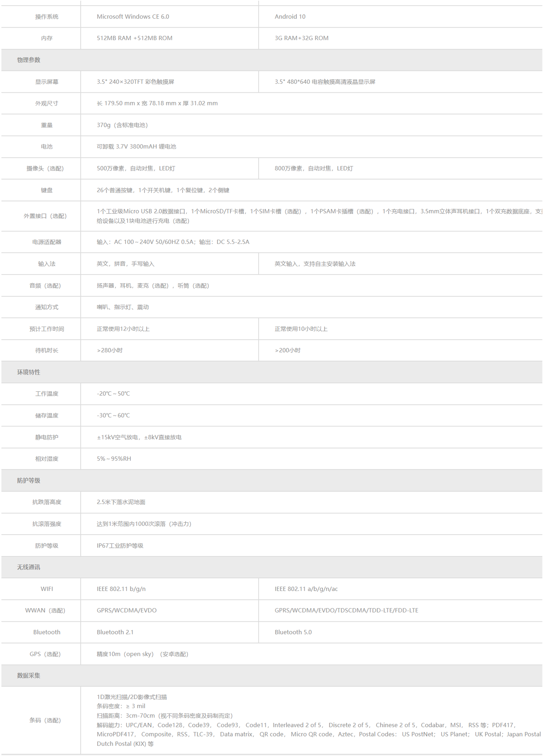Select the 3800mAH battery specification text
Screen dimensions: 543x756
[136, 147]
